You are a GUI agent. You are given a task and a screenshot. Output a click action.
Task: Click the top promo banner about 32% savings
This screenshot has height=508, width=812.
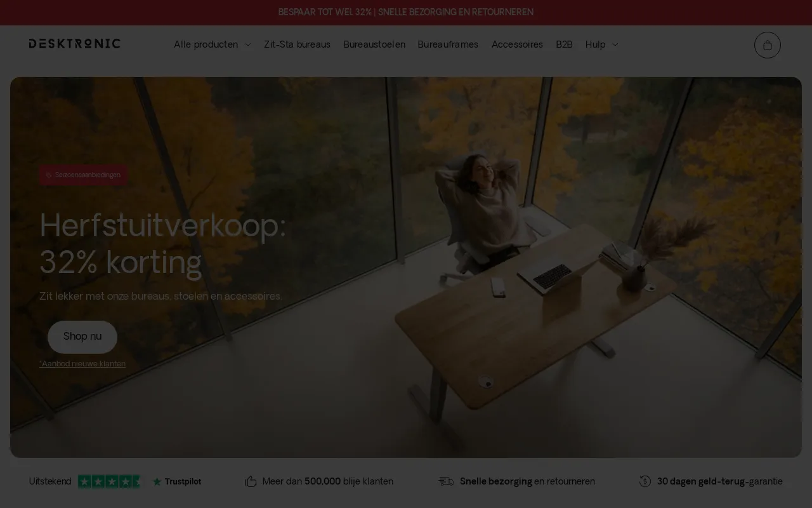(x=406, y=12)
